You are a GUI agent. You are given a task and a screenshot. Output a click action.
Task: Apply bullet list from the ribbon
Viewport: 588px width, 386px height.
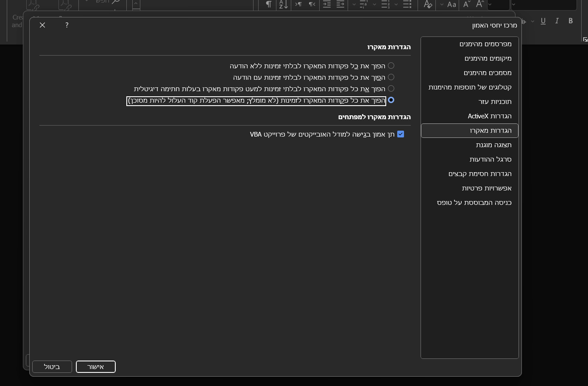pyautogui.click(x=407, y=4)
